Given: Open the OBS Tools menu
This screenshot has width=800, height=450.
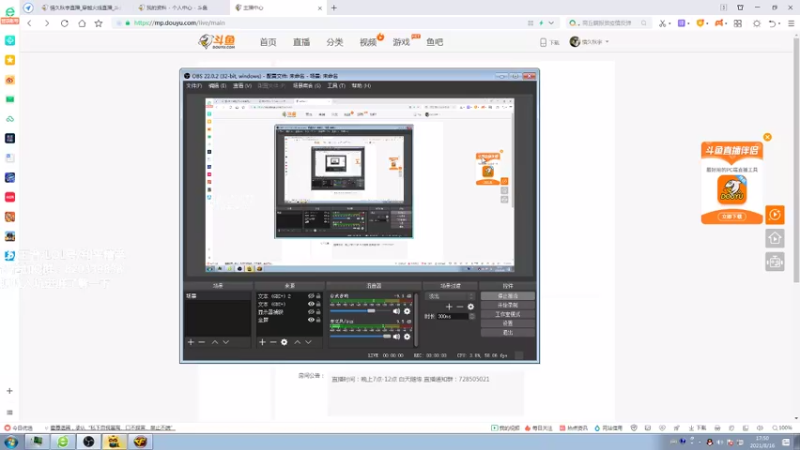Looking at the screenshot, I should [x=336, y=86].
